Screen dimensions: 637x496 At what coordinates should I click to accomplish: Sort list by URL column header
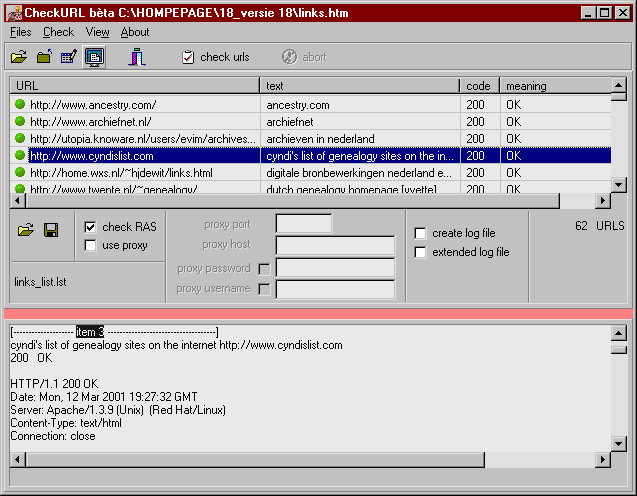[x=134, y=86]
